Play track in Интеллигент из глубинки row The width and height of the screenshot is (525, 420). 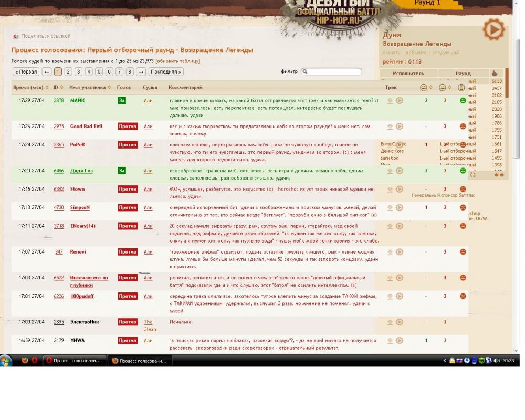400,277
